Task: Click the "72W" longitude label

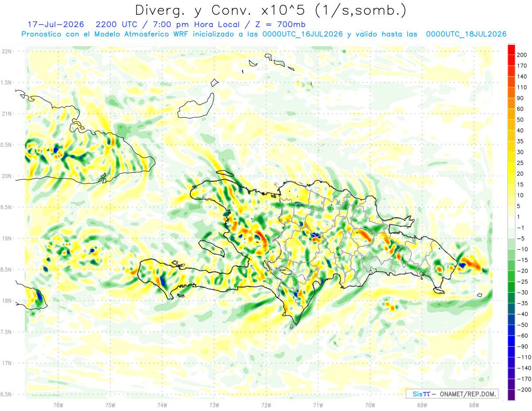Action: [266, 406]
